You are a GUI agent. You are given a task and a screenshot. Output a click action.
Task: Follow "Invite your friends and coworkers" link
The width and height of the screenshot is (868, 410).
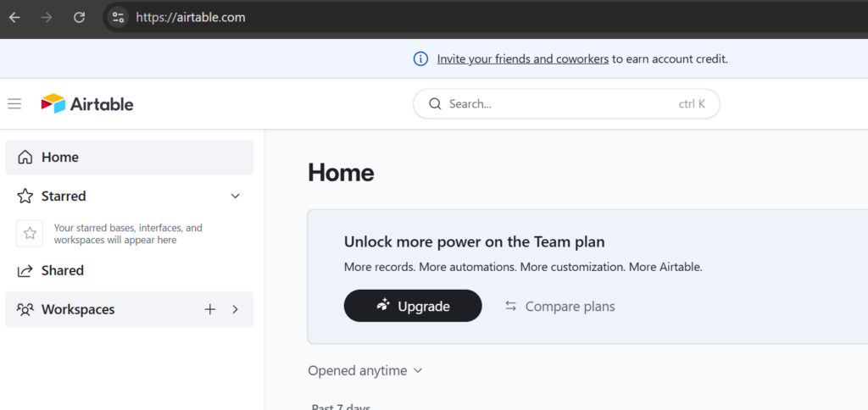(x=522, y=59)
